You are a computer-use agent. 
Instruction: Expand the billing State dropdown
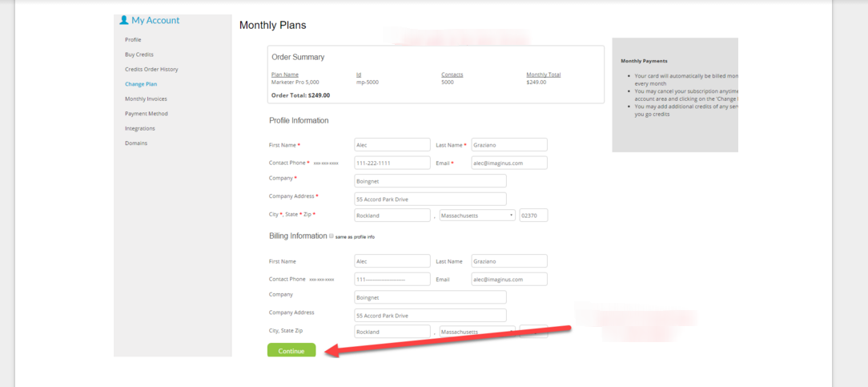(478, 332)
